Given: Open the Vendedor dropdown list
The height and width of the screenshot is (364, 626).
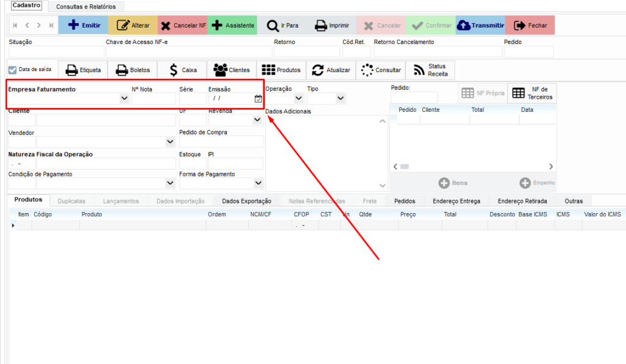Looking at the screenshot, I should (x=170, y=142).
